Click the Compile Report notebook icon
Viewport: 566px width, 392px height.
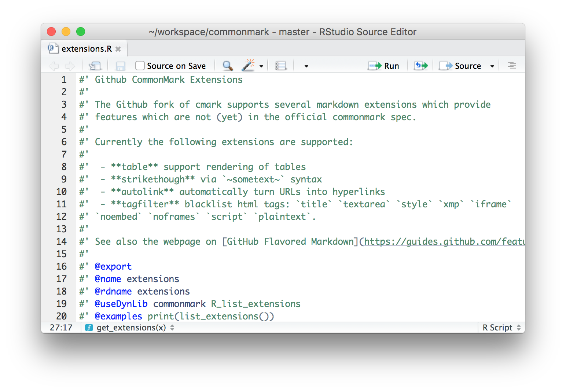(x=281, y=66)
